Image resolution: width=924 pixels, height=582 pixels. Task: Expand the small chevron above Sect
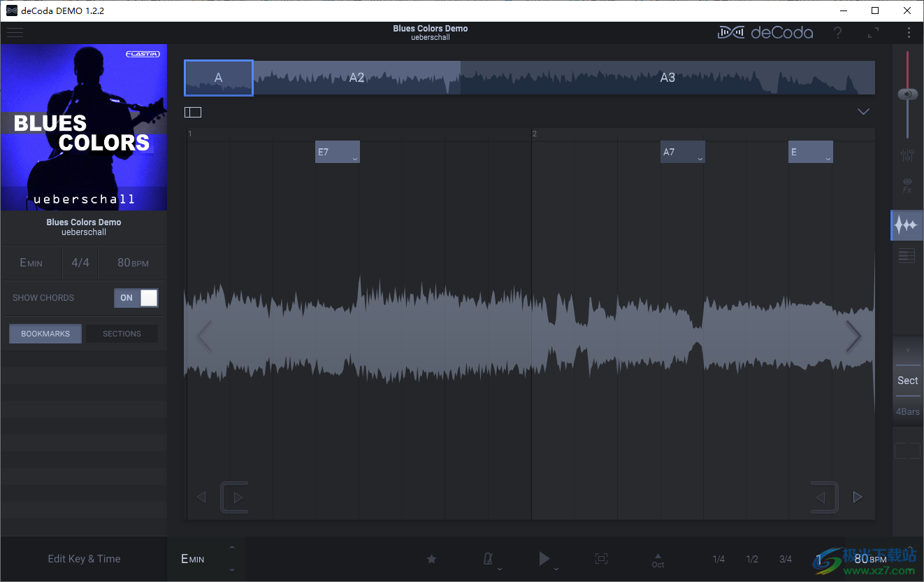[908, 350]
